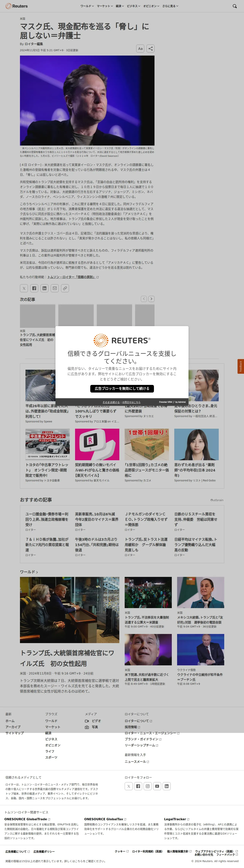Image resolution: width=244 pixels, height=868 pixels.
Task: Open 広告掲載ポリシー footer link
Action: point(44,851)
